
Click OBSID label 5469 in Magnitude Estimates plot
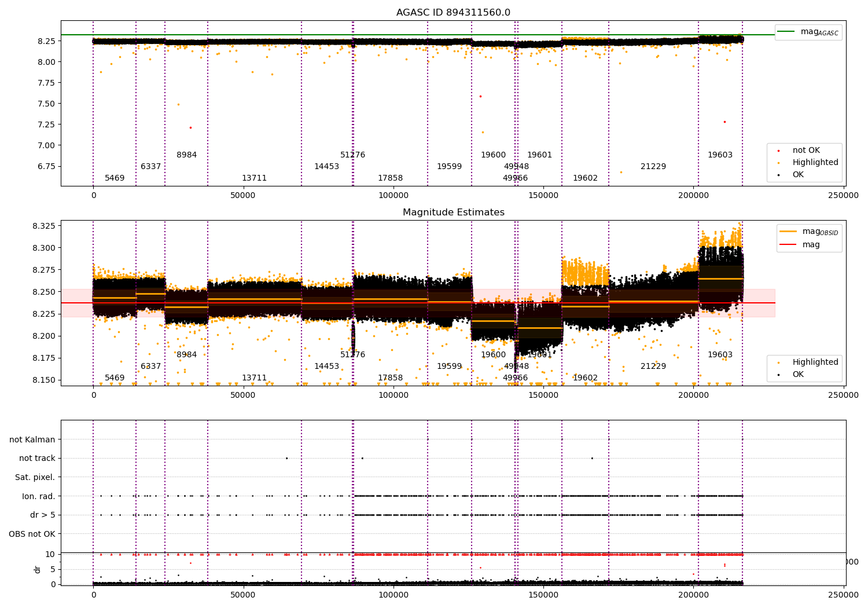tap(115, 378)
